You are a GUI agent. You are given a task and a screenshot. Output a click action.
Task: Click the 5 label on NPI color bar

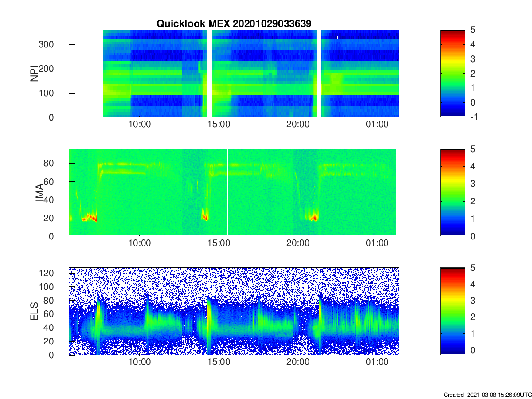click(472, 30)
